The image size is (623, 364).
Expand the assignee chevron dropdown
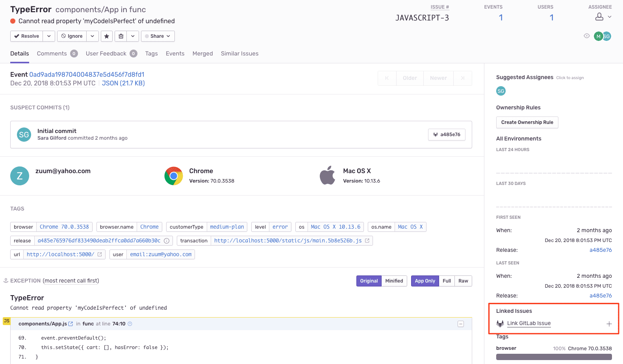coord(610,17)
